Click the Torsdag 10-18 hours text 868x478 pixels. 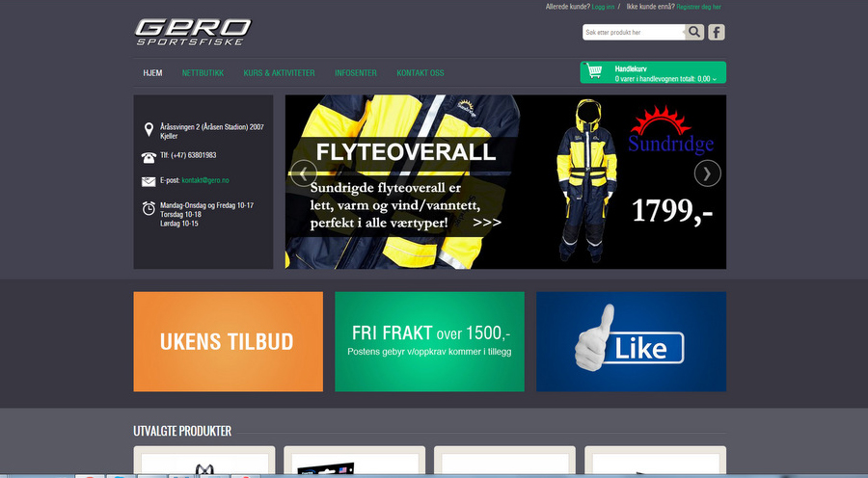pyautogui.click(x=180, y=214)
